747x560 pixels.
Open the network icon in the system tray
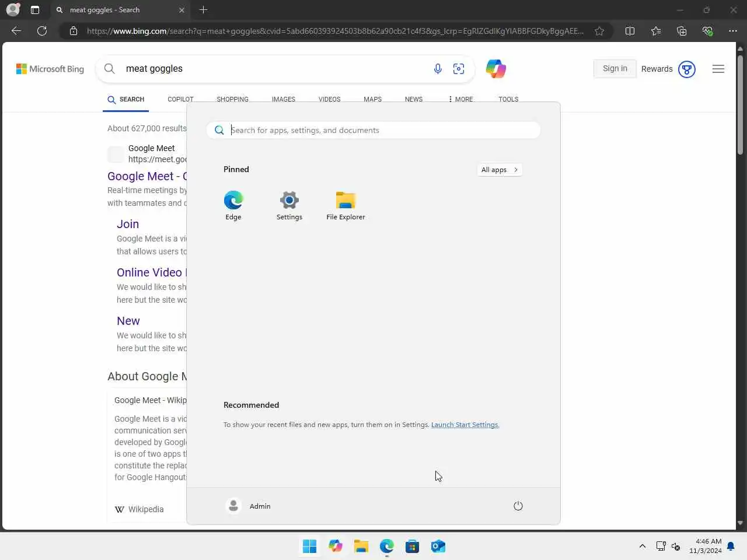pyautogui.click(x=661, y=546)
